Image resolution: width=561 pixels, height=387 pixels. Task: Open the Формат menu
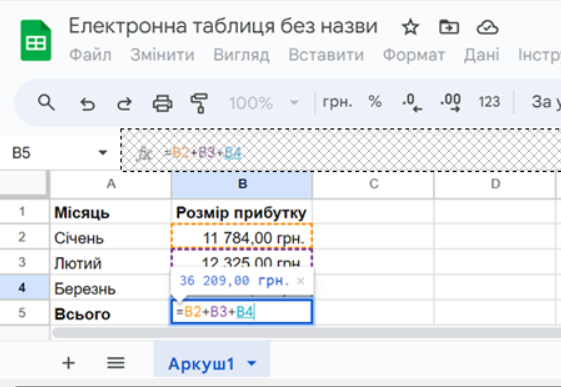(414, 55)
